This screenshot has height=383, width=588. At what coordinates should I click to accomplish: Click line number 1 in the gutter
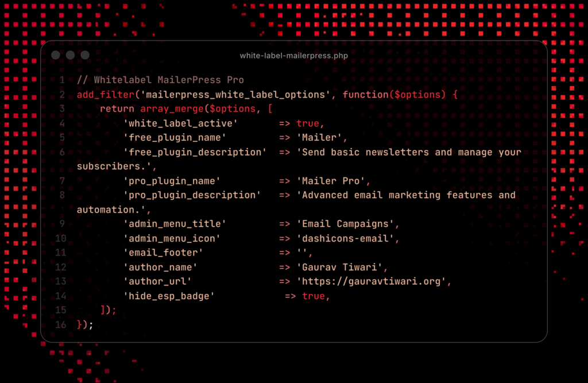pyautogui.click(x=62, y=80)
